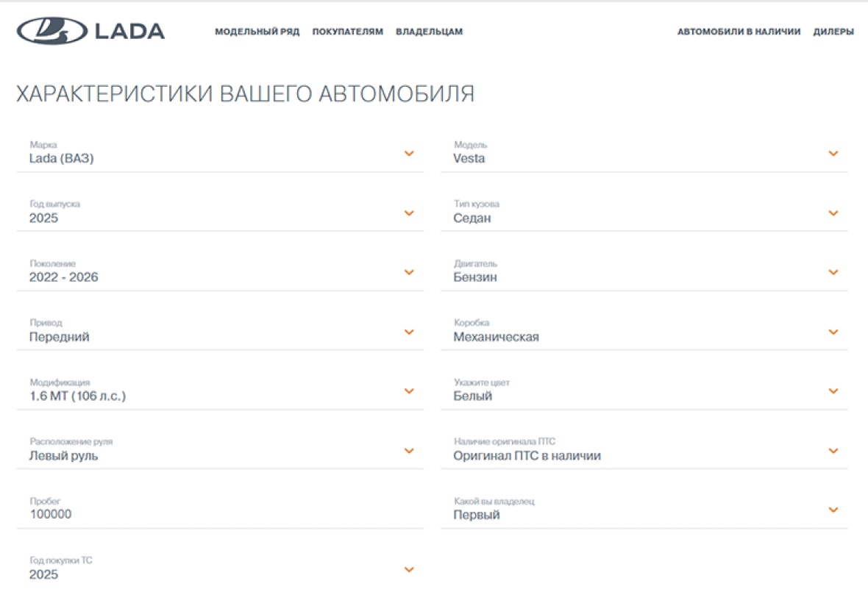This screenshot has height=592, width=868.
Task: Open Дилеры page
Action: tap(833, 32)
